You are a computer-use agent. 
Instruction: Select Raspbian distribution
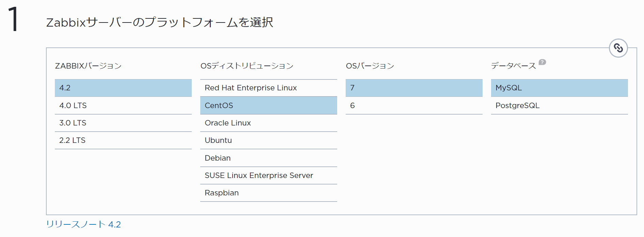coord(268,193)
